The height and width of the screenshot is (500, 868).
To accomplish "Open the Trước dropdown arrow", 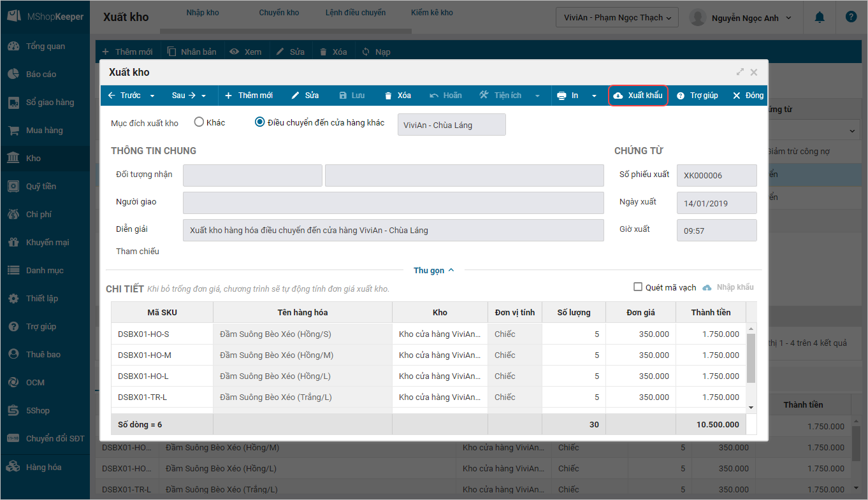I will [x=152, y=96].
